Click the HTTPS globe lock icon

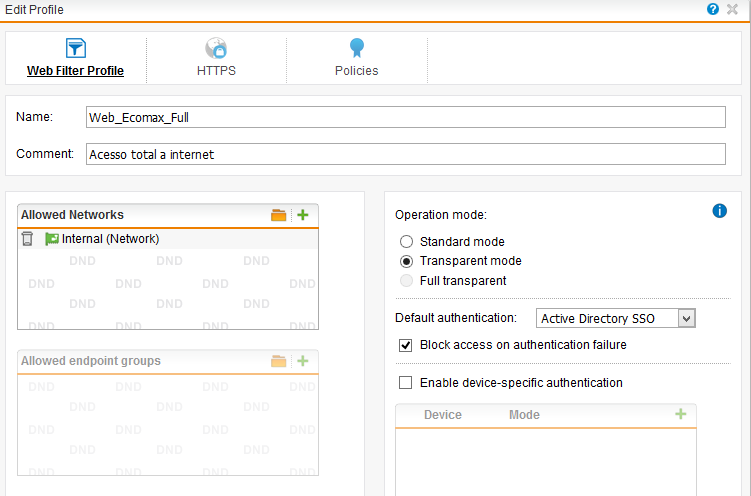pyautogui.click(x=216, y=49)
